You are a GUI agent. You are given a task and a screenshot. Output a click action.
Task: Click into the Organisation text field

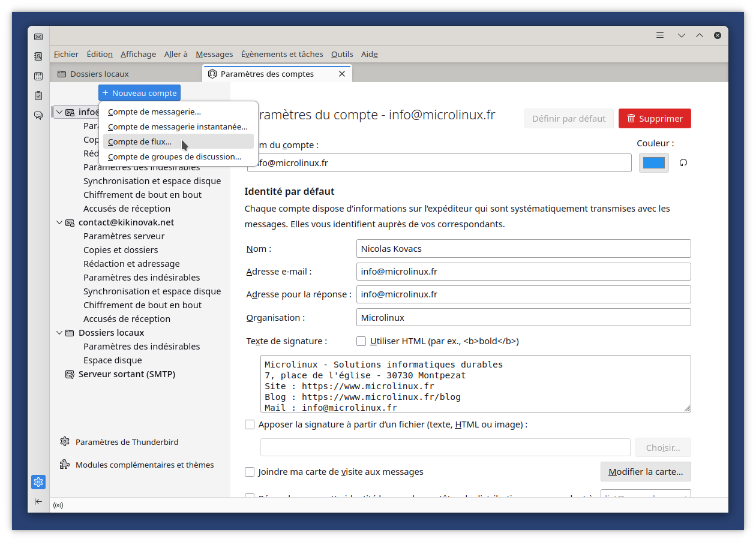point(523,317)
